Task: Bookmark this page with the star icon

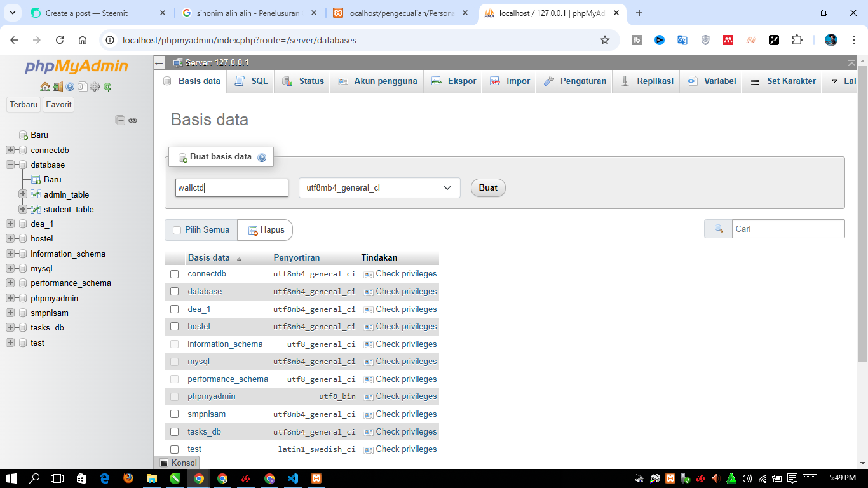Action: coord(605,40)
